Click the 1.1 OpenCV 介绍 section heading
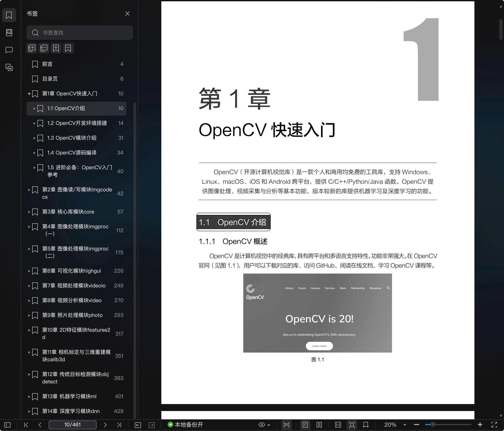The width and height of the screenshot is (504, 431). click(x=233, y=222)
